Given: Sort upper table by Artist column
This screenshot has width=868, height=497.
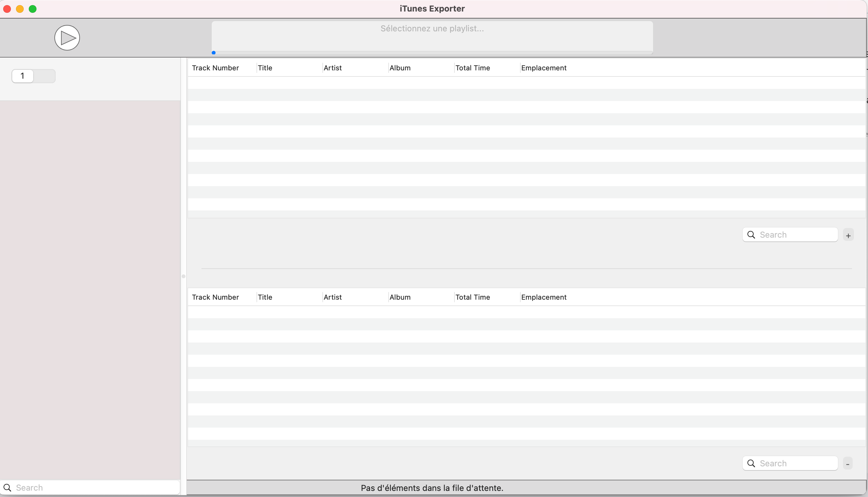Looking at the screenshot, I should tap(332, 68).
